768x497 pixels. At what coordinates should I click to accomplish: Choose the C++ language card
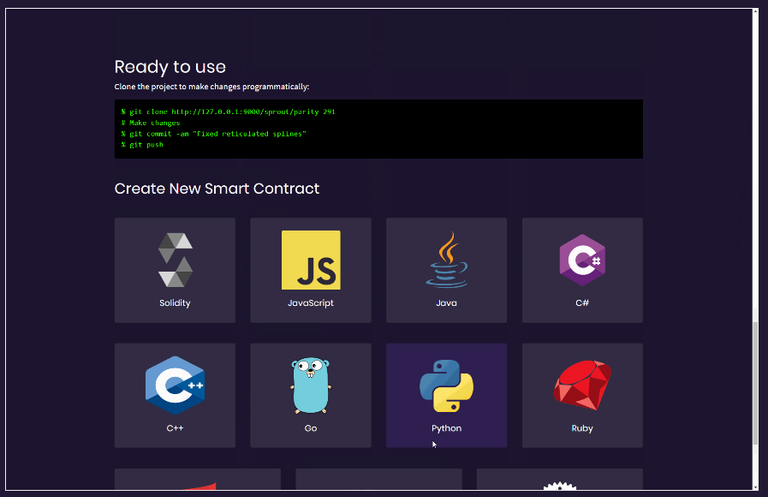175,396
